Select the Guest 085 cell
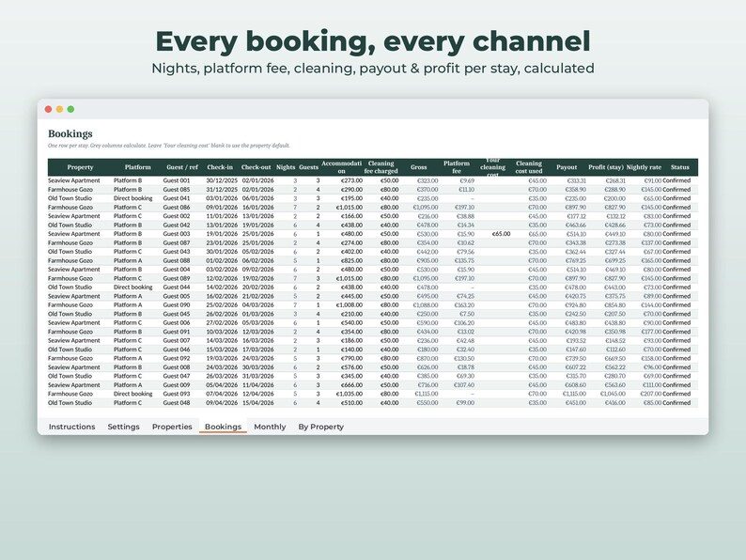746x560 pixels. (x=177, y=190)
